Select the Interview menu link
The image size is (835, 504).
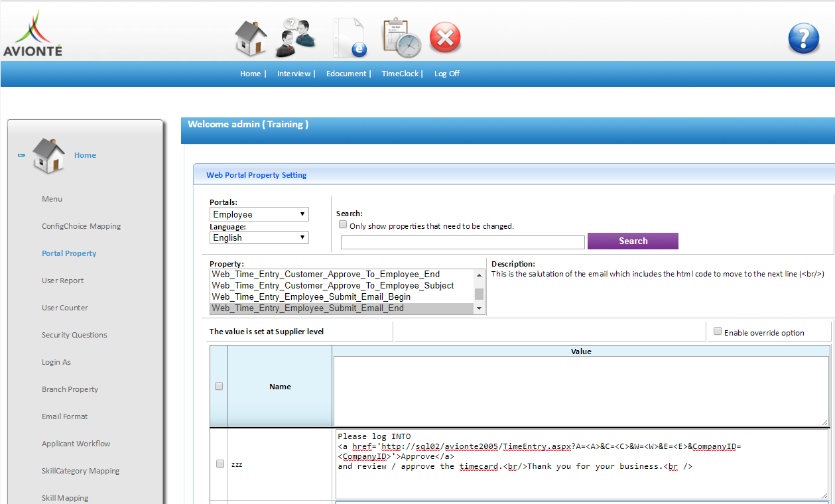[294, 74]
